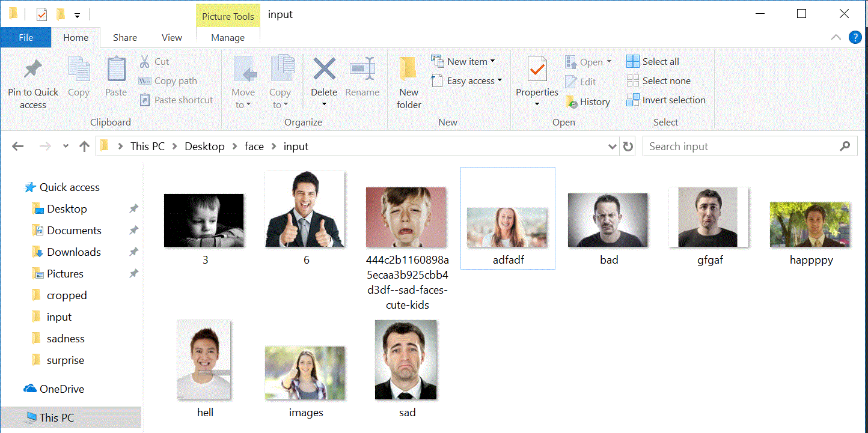Click the blue Help question mark icon
The height and width of the screenshot is (433, 868).
click(x=855, y=37)
